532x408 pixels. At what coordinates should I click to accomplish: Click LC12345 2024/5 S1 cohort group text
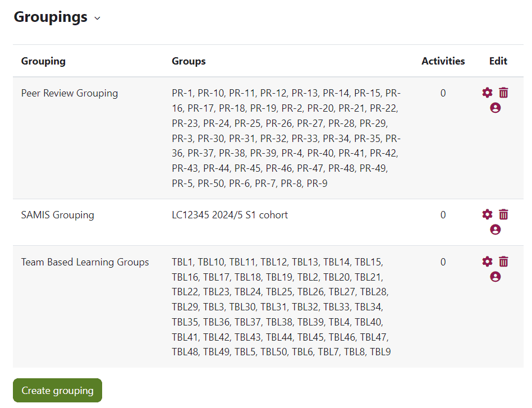click(230, 215)
